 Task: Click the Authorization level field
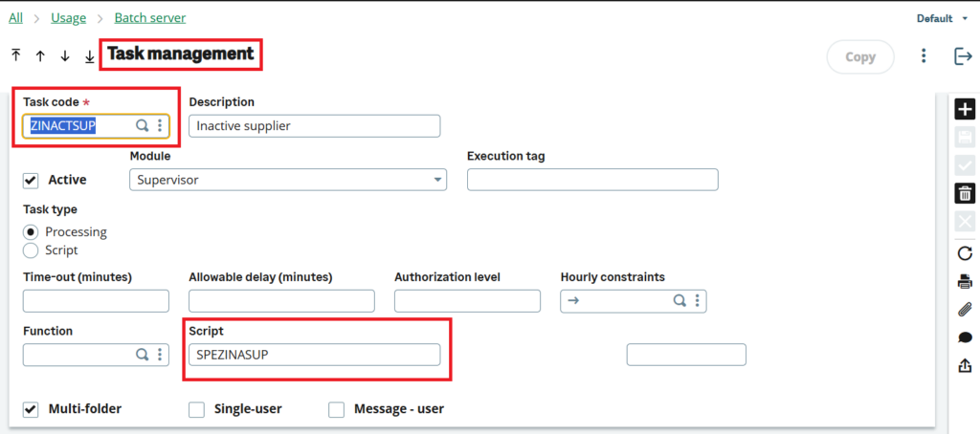click(467, 301)
